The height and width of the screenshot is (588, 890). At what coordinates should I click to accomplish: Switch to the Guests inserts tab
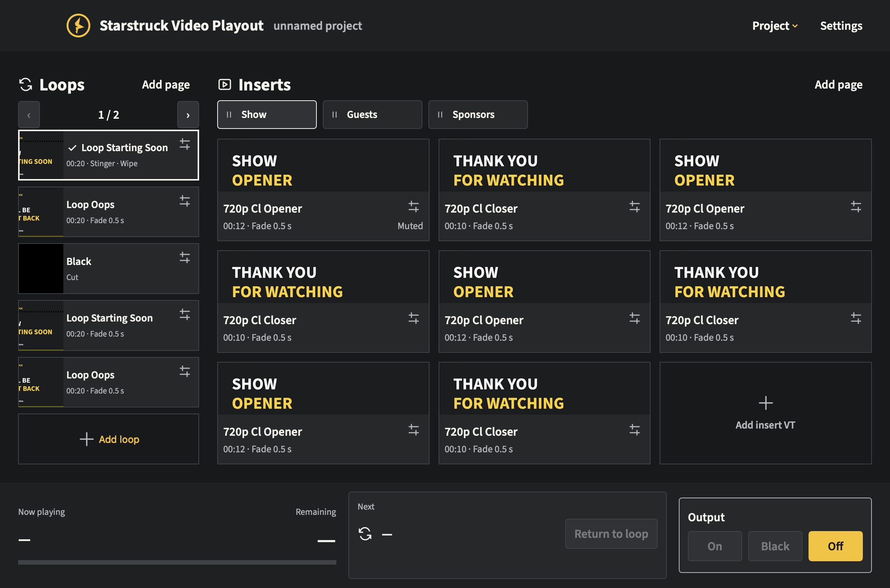tap(373, 115)
